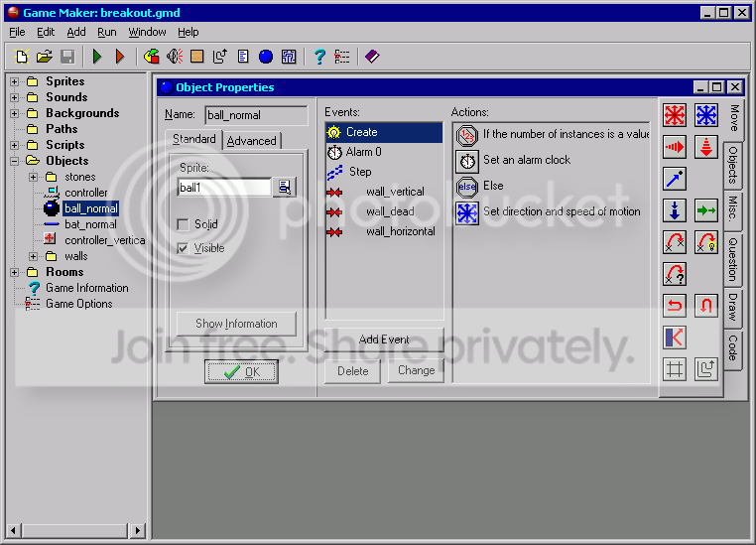Add a sound using speaker icon
The image size is (756, 545).
(174, 57)
